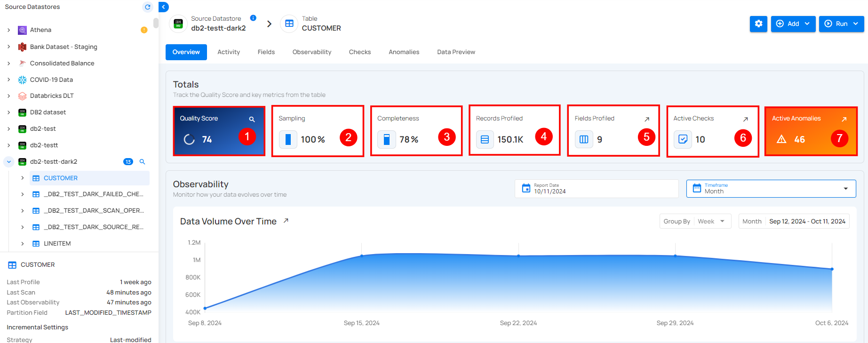The width and height of the screenshot is (868, 343).
Task: Click the Bank Dataset - Staging icon
Action: click(22, 47)
